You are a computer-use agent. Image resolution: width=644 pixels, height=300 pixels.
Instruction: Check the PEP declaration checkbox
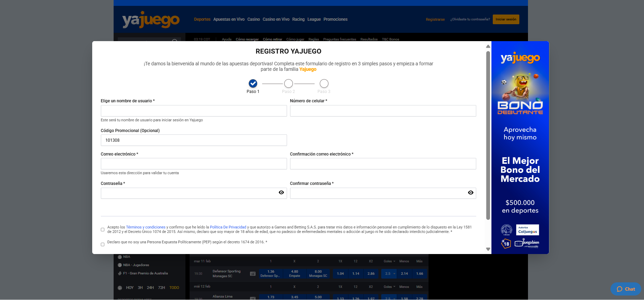click(103, 244)
